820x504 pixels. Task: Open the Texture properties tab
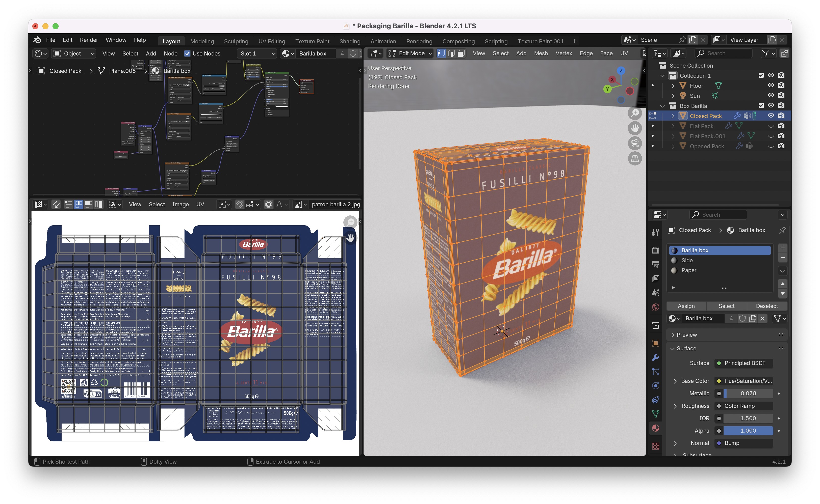[x=655, y=446]
